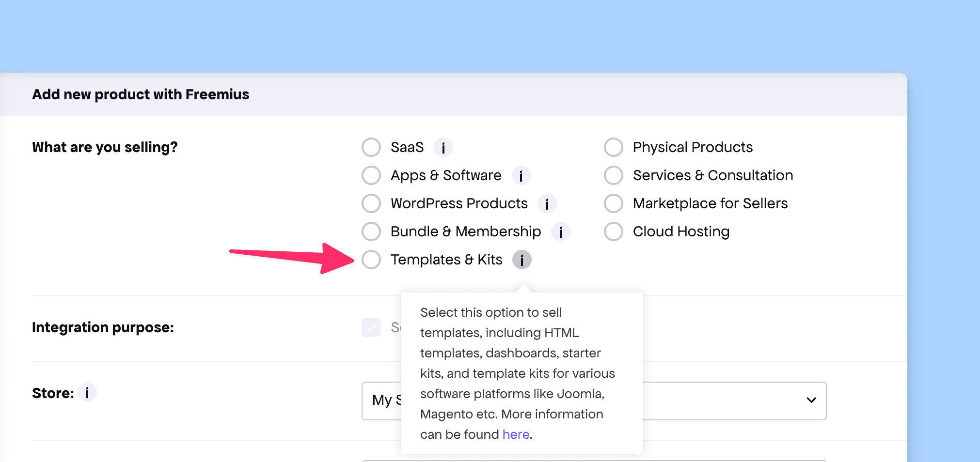Image resolution: width=980 pixels, height=462 pixels.
Task: Open the Store selection combo box
Action: [x=727, y=401]
